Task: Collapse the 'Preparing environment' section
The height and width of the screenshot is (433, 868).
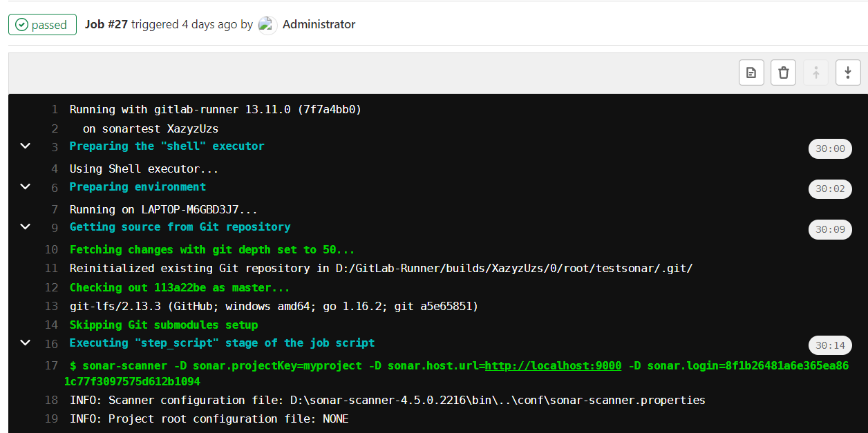Action: tap(25, 186)
